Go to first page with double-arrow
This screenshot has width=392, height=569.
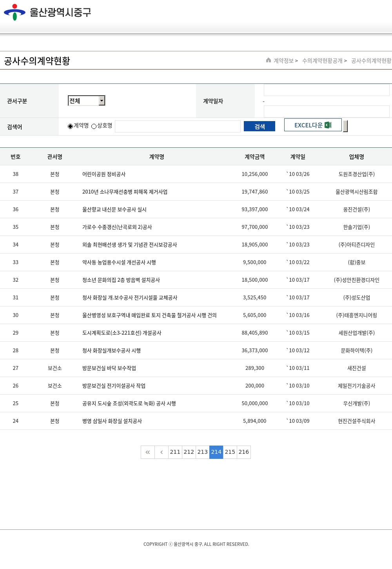click(x=148, y=452)
